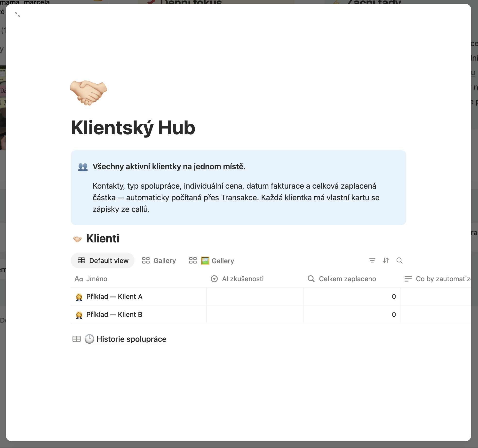Click the bold callout heading Všechny aktivní klientky

(x=169, y=167)
